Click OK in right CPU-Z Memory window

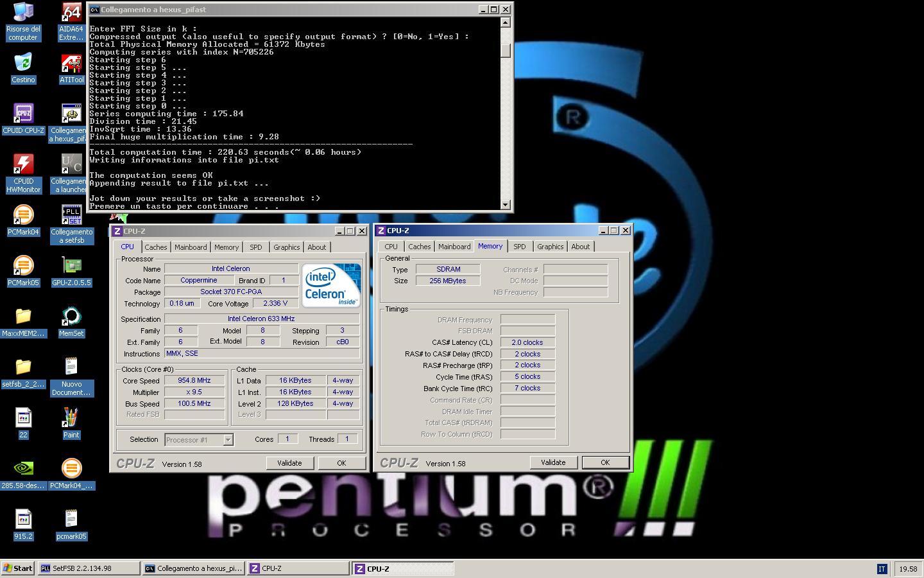[605, 462]
